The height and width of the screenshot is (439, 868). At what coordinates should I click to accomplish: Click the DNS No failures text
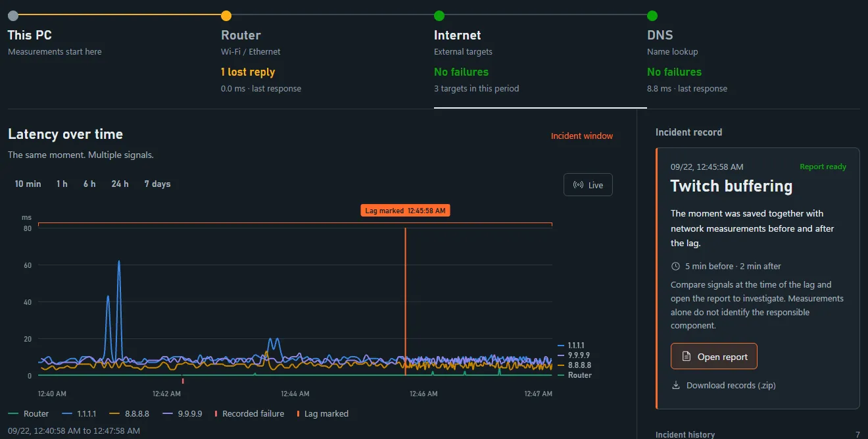pos(674,72)
